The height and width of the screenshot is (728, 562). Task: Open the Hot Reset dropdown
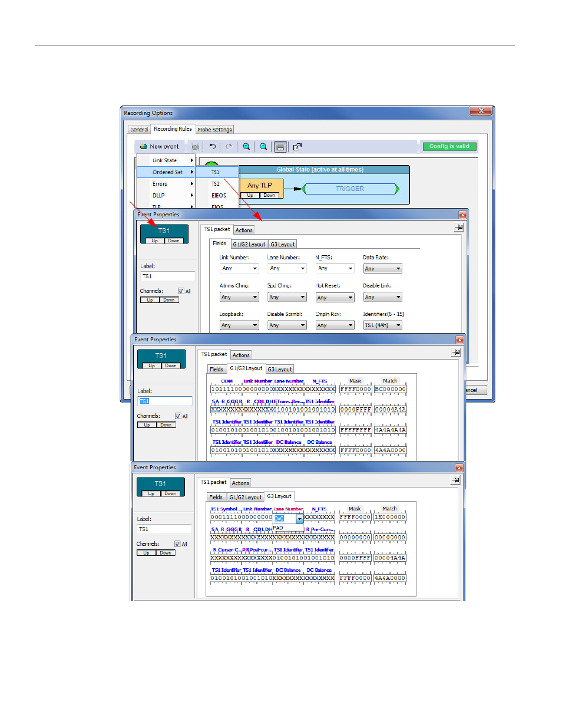click(x=335, y=298)
